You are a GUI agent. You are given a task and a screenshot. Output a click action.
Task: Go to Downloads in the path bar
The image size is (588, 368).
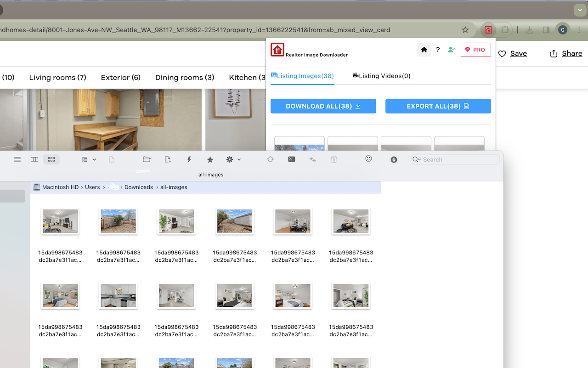click(x=139, y=187)
